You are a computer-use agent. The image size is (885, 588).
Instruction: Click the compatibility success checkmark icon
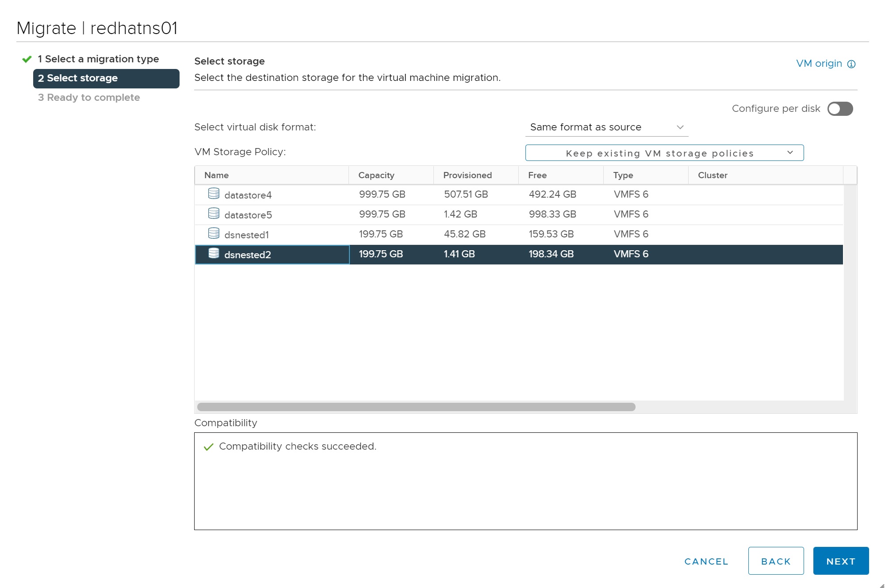click(x=208, y=447)
